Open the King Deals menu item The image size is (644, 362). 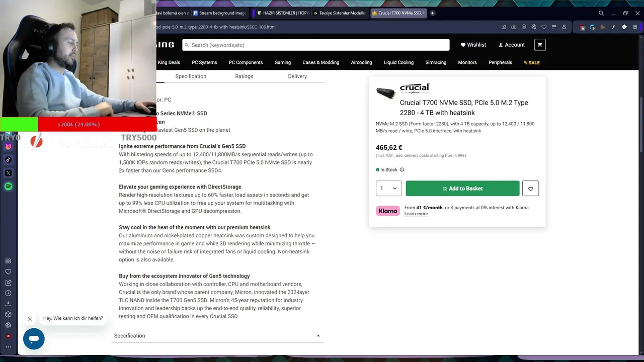pos(169,62)
